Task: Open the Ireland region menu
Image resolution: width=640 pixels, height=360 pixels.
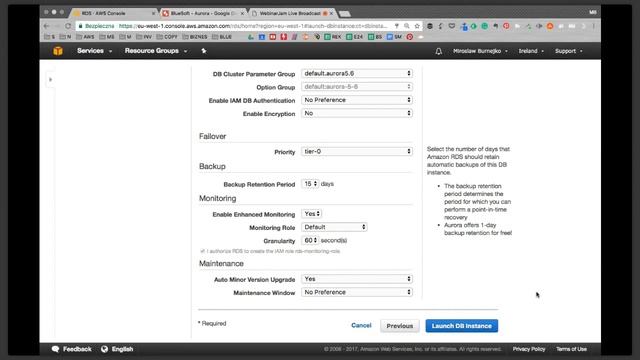Action: tap(531, 51)
